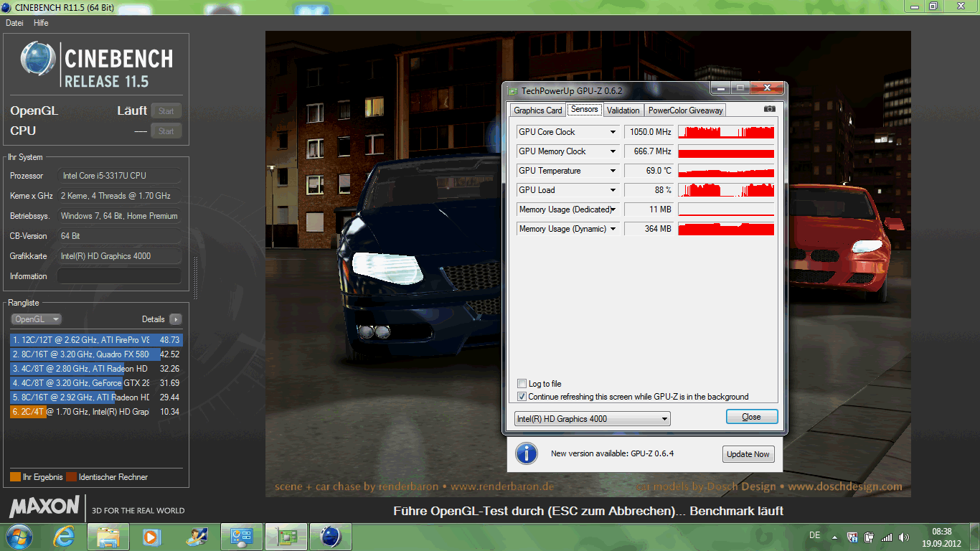Switch to GPU-Z taskbar icon
This screenshot has height=551, width=980.
[x=286, y=536]
